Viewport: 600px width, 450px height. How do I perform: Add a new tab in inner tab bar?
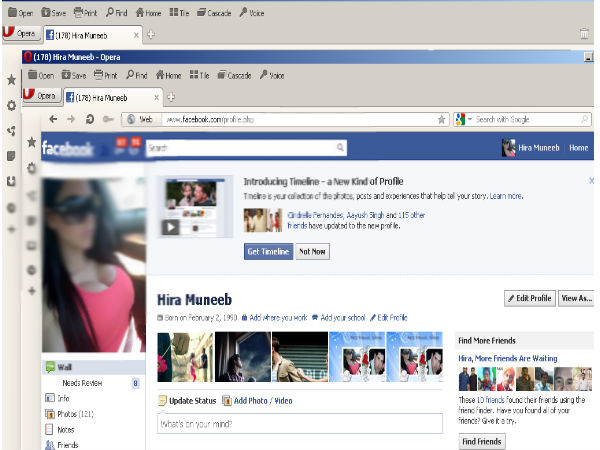pyautogui.click(x=171, y=97)
